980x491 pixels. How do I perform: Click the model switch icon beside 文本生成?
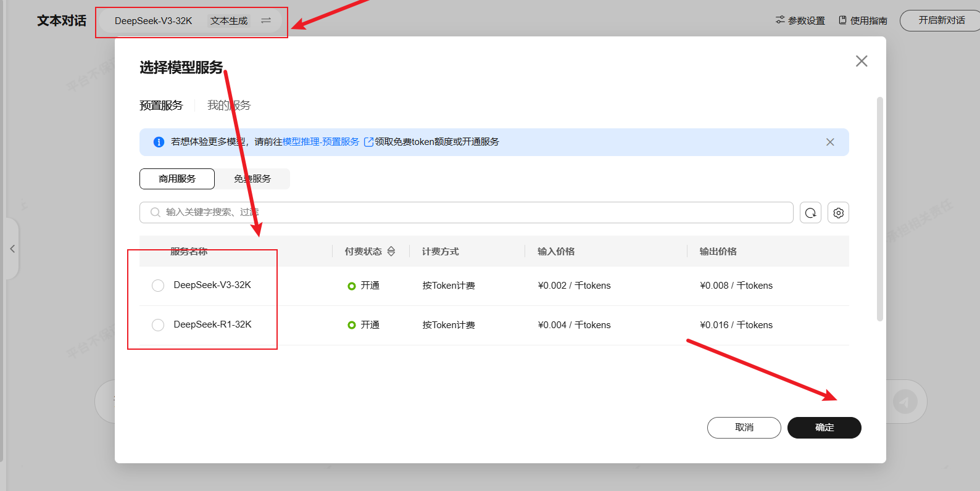[x=266, y=21]
